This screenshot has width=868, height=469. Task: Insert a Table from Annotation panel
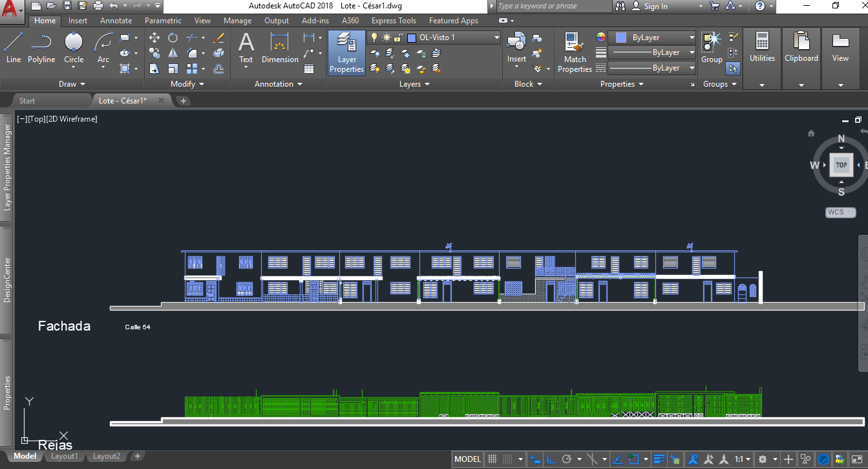click(x=309, y=69)
